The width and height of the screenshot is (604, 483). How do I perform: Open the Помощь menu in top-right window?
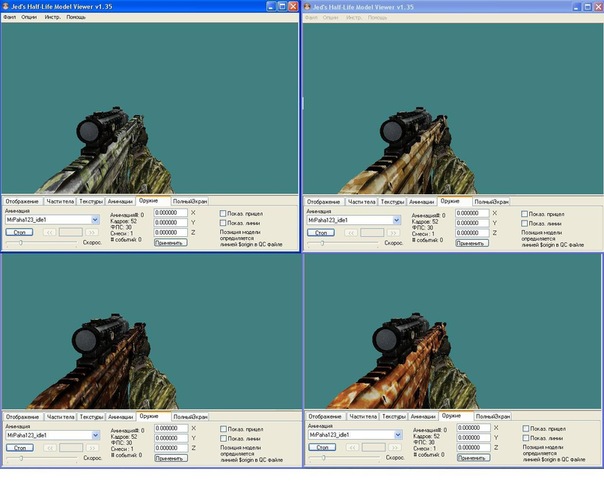click(377, 18)
